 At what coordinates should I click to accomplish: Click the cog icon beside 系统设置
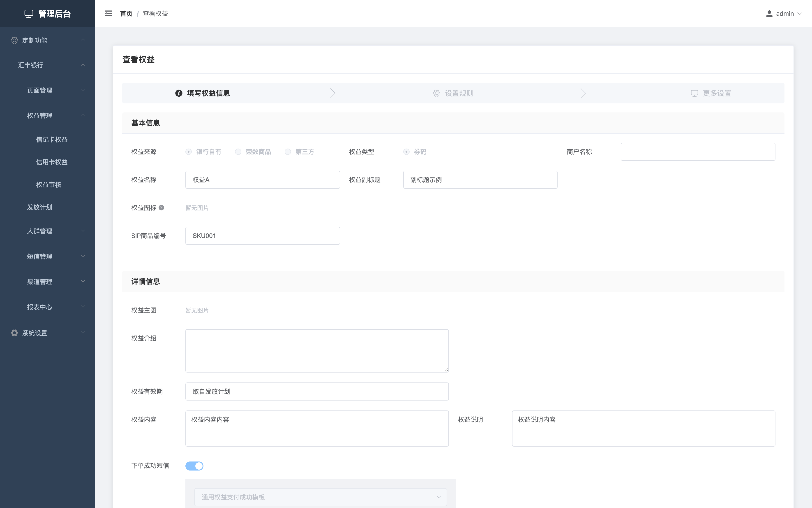pyautogui.click(x=14, y=333)
